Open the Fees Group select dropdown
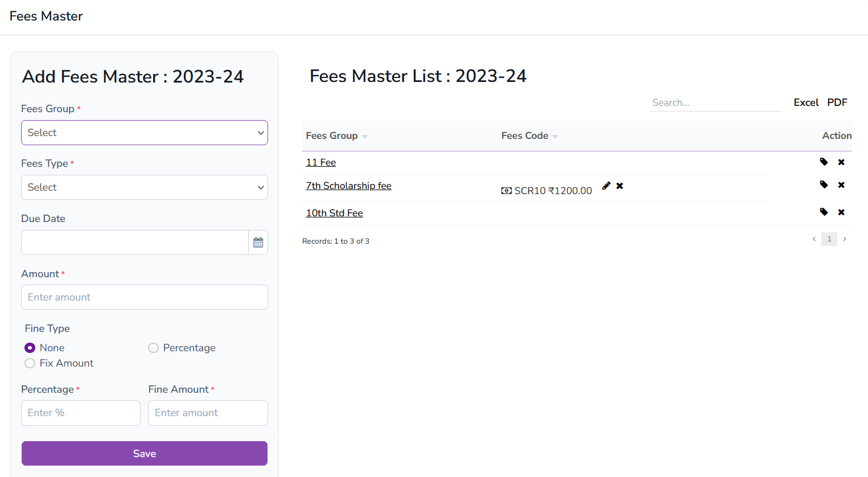Viewport: 868px width, 477px height. pyautogui.click(x=144, y=132)
